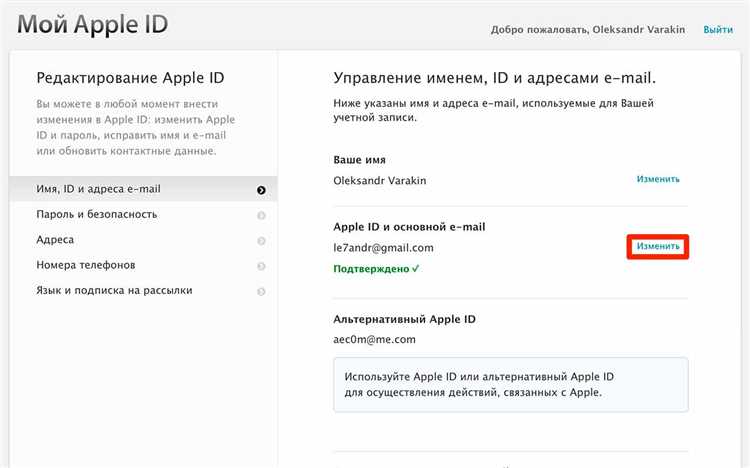Select the Имя, ID и адреса e-mail section

pyautogui.click(x=143, y=189)
